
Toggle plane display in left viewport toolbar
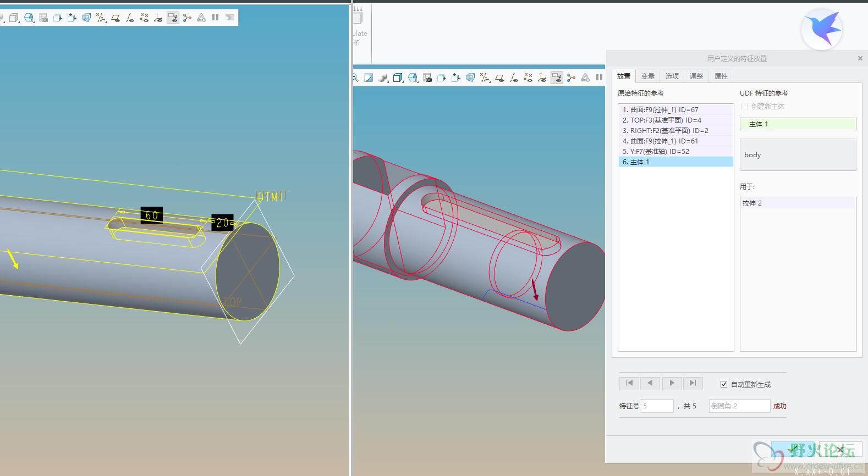tap(116, 18)
